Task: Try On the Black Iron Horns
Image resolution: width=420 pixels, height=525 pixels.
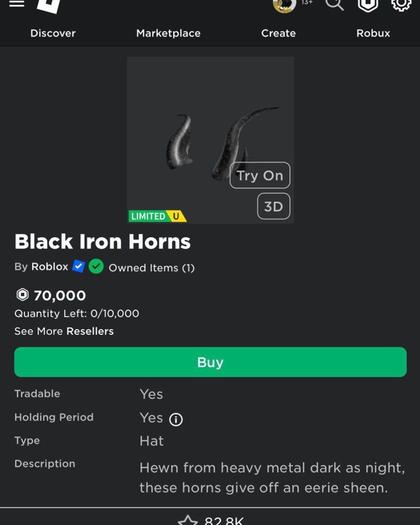Action: pyautogui.click(x=260, y=175)
